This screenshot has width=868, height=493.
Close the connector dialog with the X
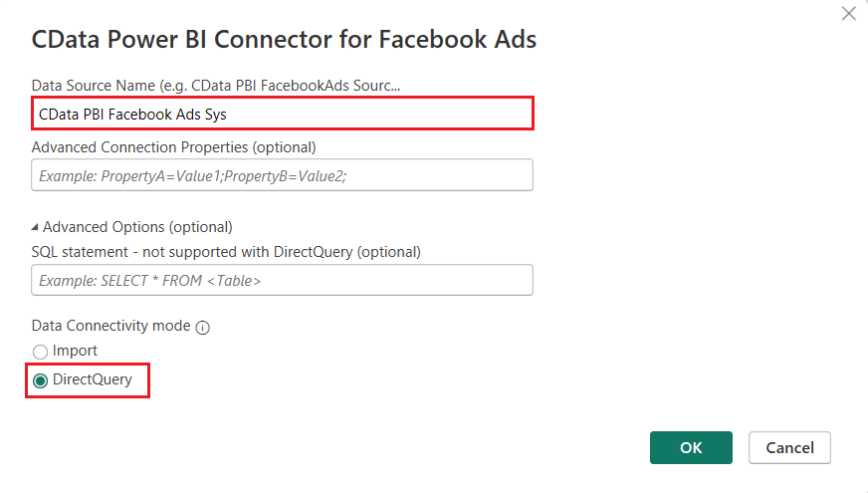coord(848,14)
